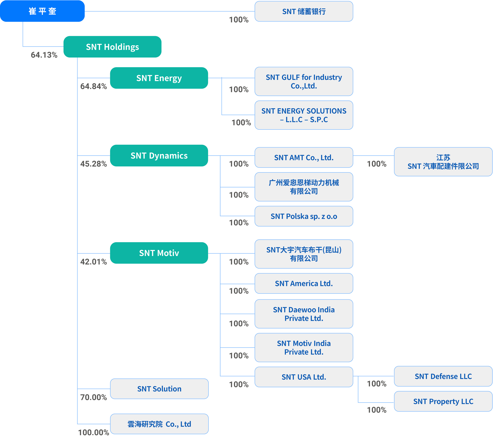This screenshot has width=493, height=448.
Task: Click the 雲海研究院 Co., Ltd box
Action: pos(159,424)
